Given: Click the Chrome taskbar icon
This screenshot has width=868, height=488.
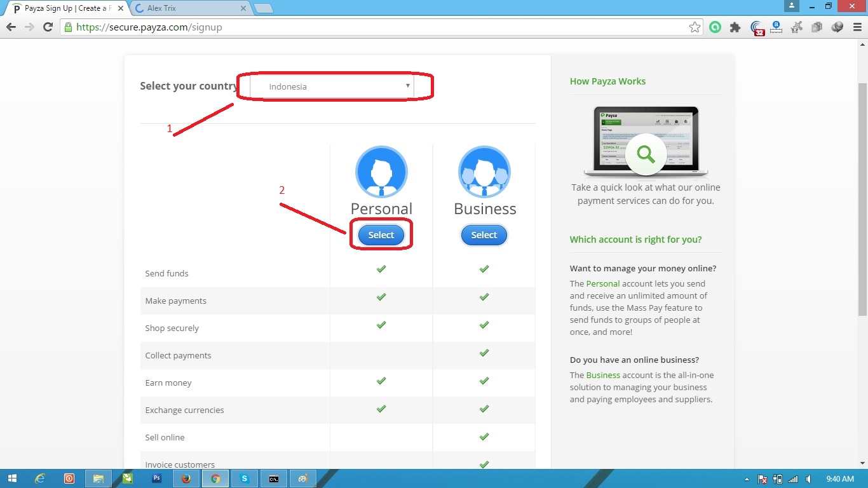Looking at the screenshot, I should coord(215,478).
